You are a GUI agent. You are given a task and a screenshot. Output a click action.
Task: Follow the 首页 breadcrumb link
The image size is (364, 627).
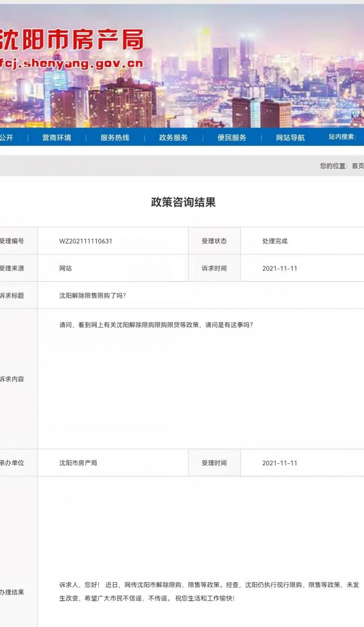point(357,166)
